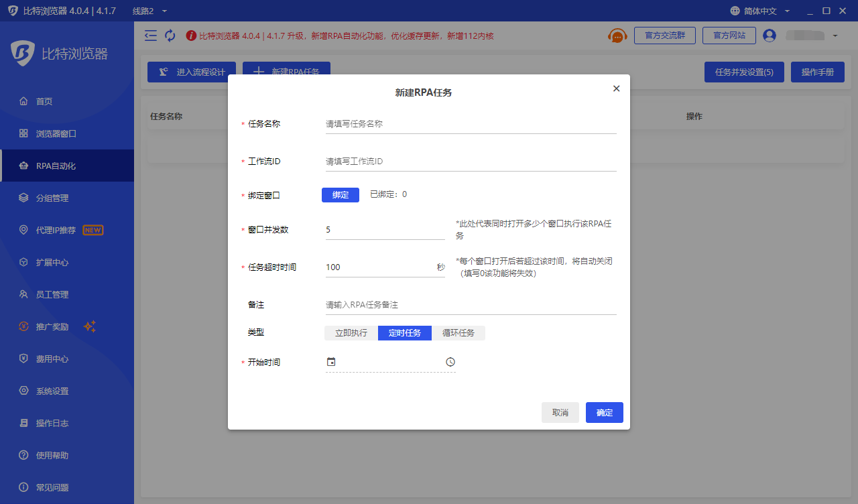Click the sidebar collapse icon in the top bar

151,36
